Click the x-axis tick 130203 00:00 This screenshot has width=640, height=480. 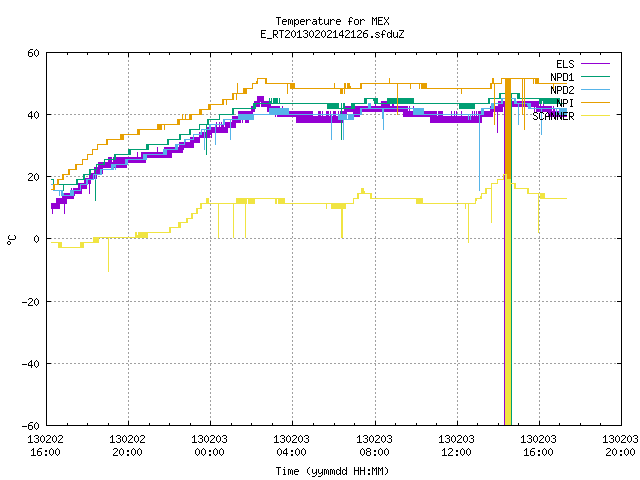point(209,446)
